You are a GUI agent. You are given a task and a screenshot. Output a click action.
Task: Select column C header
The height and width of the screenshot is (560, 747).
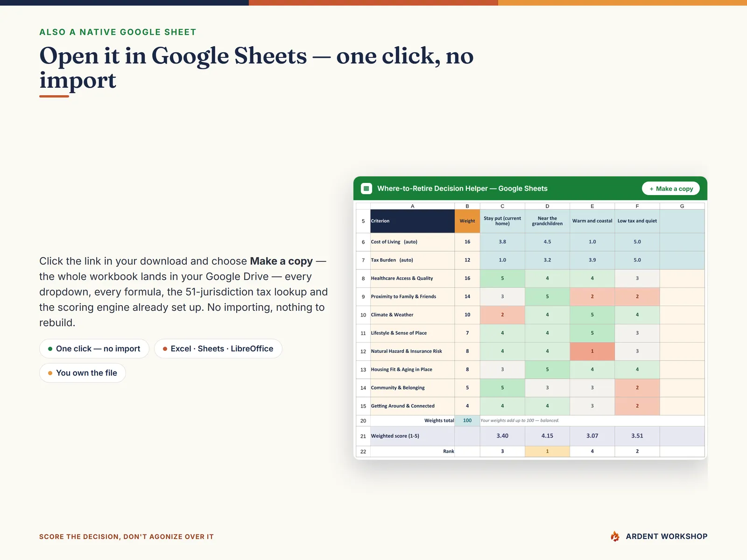click(x=502, y=206)
